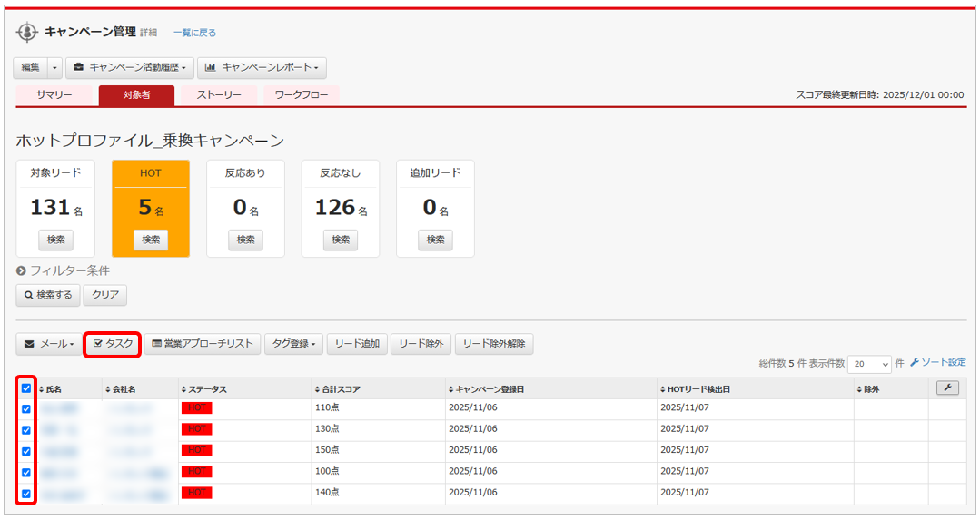Uncheck the first row checkbox (110点)
The height and width of the screenshot is (520, 980).
tap(26, 409)
